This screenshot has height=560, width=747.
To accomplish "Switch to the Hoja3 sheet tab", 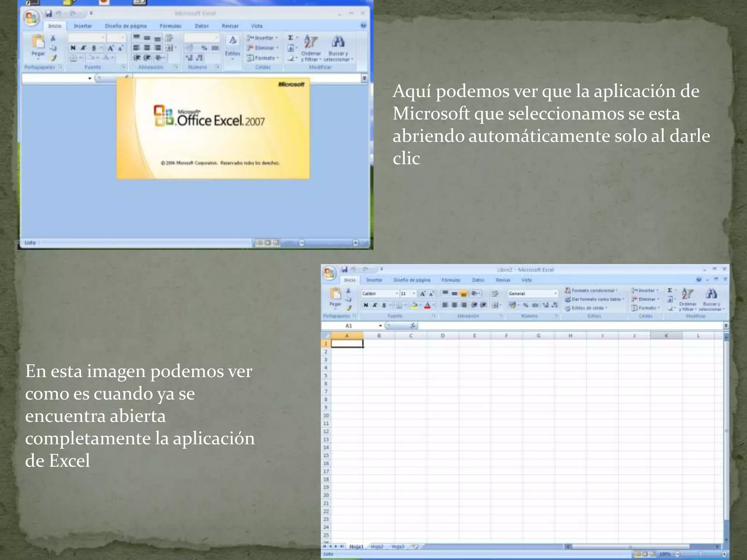I will click(398, 547).
